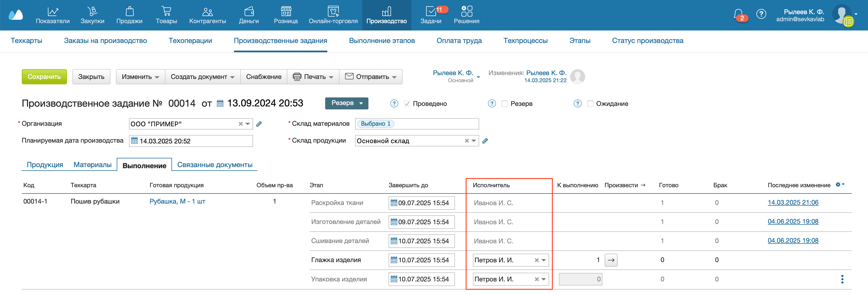Open the Закупки module
Viewport: 868px width, 295px height.
coord(93,15)
